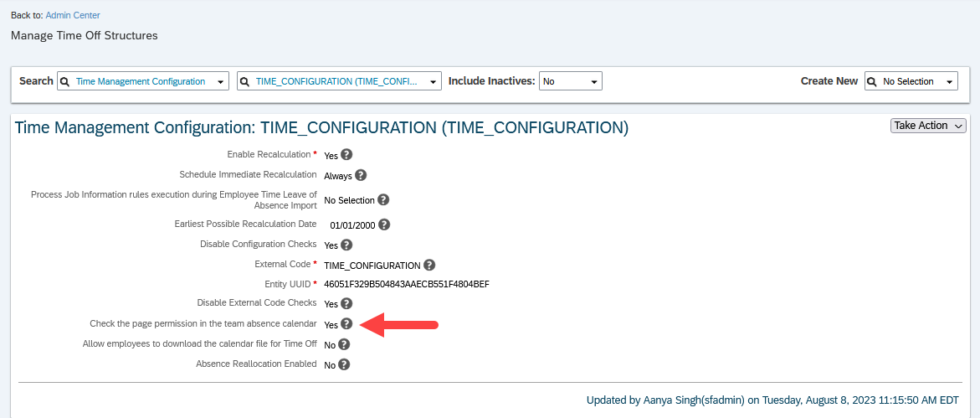The image size is (980, 418).
Task: Open help for Disable Configuration Checks
Action: point(346,245)
